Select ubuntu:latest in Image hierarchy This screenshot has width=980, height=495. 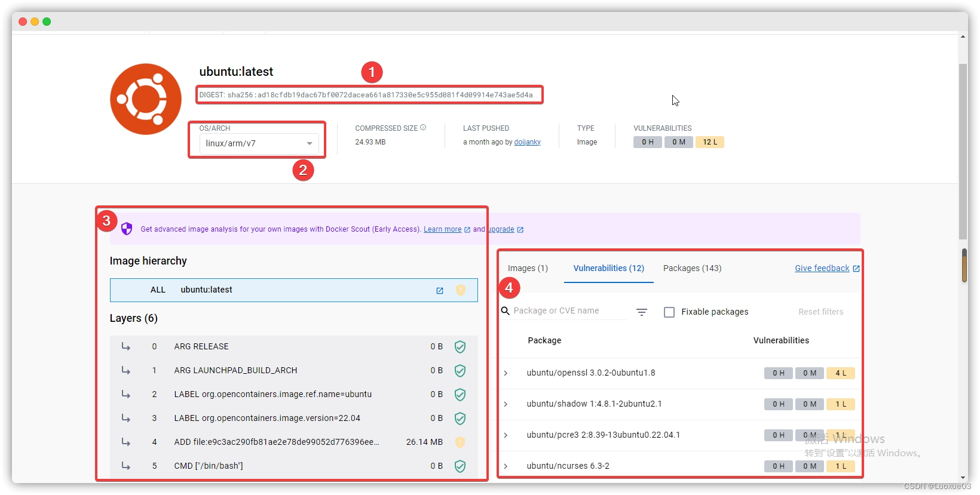tap(293, 290)
